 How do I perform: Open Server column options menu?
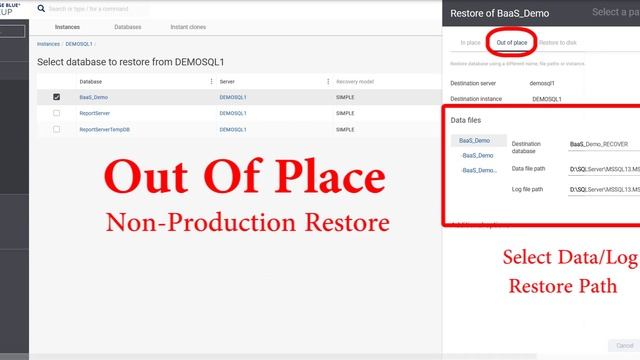click(328, 82)
